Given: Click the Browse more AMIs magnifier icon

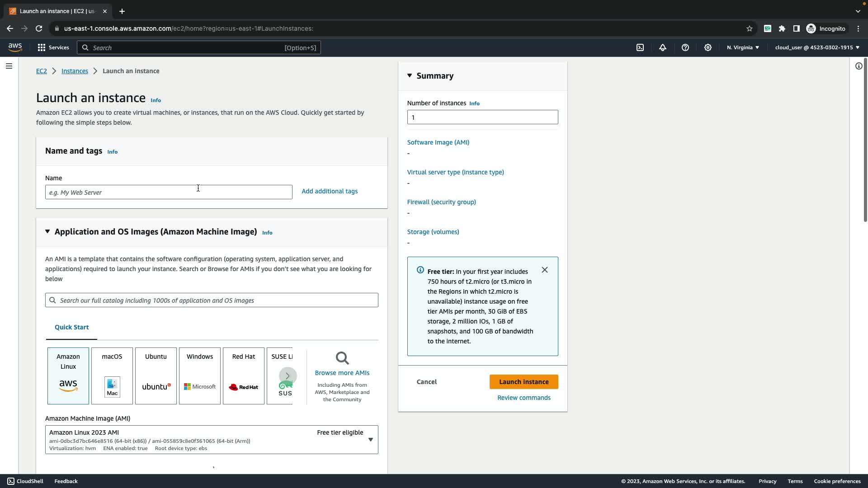Looking at the screenshot, I should pos(342,358).
